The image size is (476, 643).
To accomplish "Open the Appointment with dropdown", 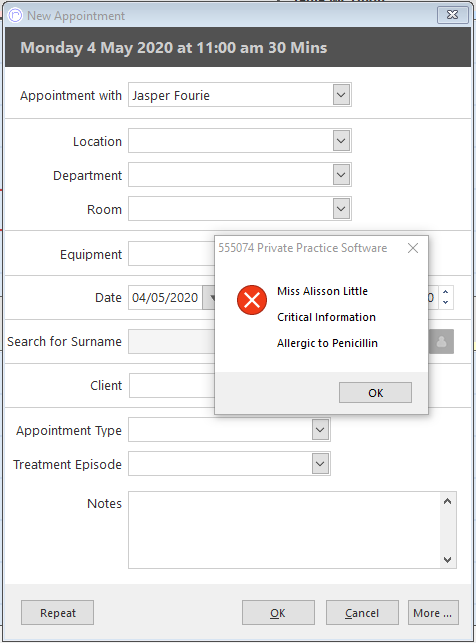I will pos(341,95).
